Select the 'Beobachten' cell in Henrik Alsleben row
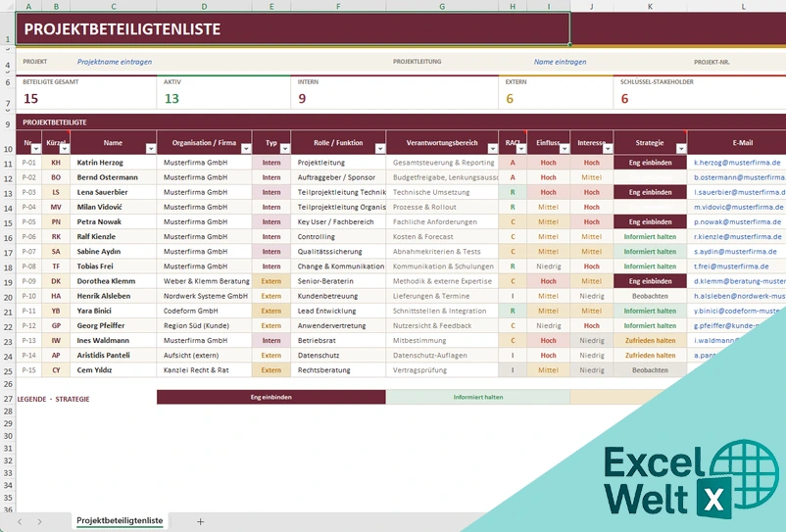 650,296
